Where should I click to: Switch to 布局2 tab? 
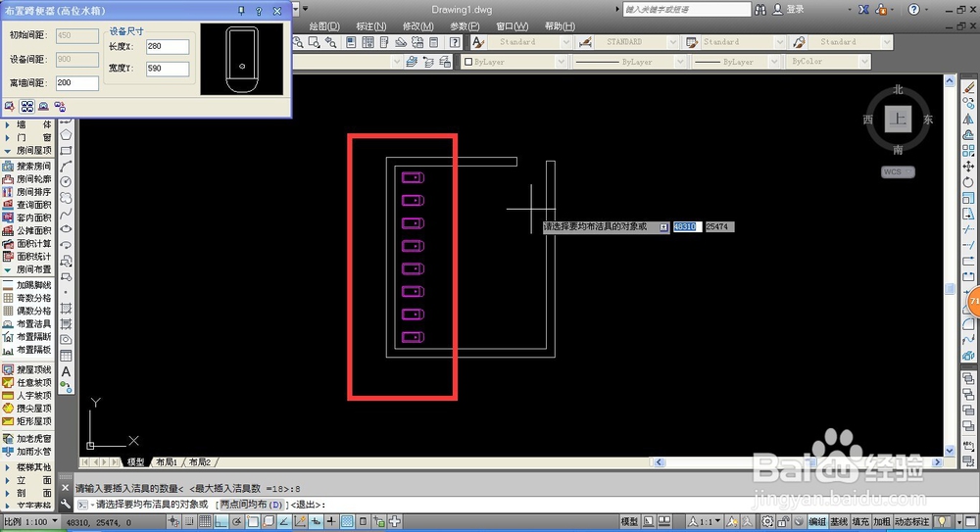[x=199, y=462]
